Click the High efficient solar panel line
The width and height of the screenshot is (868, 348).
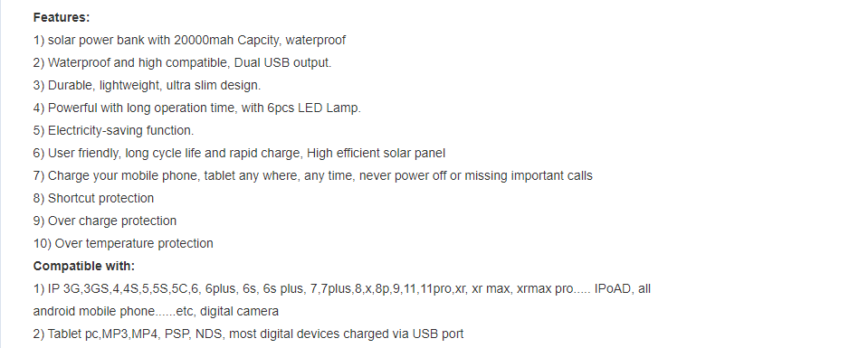[x=239, y=153]
